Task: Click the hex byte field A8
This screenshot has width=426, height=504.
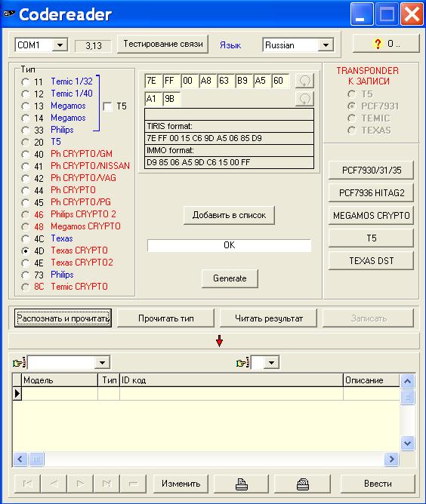Action: 208,81
